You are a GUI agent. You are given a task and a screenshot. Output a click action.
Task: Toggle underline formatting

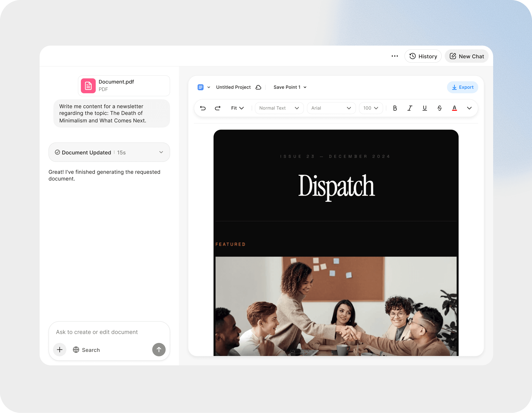pos(425,108)
